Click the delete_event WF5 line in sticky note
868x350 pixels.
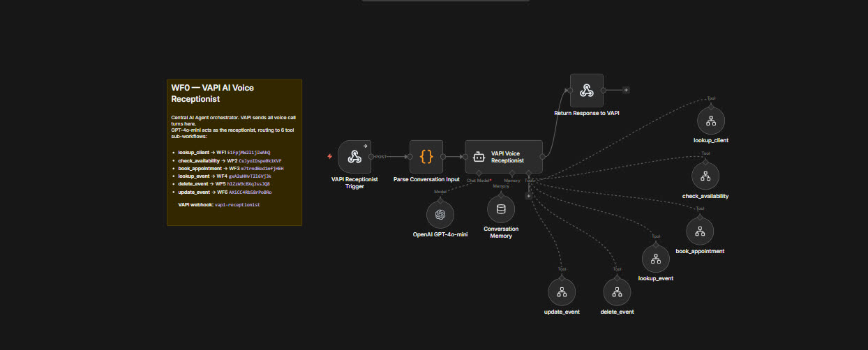coord(224,184)
